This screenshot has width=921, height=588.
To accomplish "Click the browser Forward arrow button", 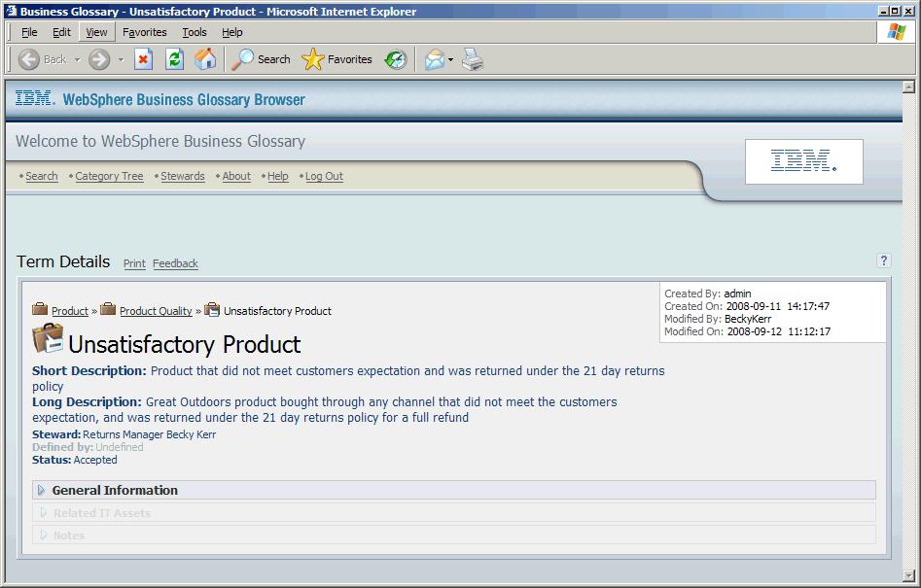I will (99, 59).
